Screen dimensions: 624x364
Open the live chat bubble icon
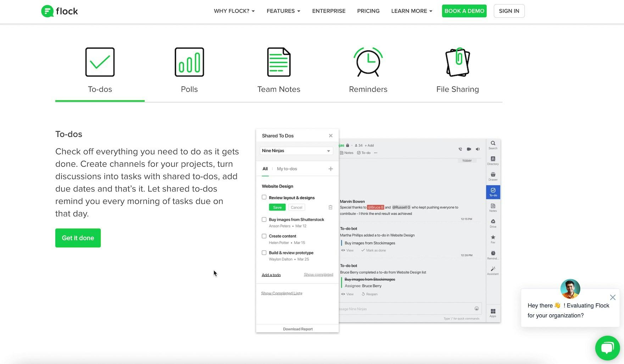[x=607, y=348]
